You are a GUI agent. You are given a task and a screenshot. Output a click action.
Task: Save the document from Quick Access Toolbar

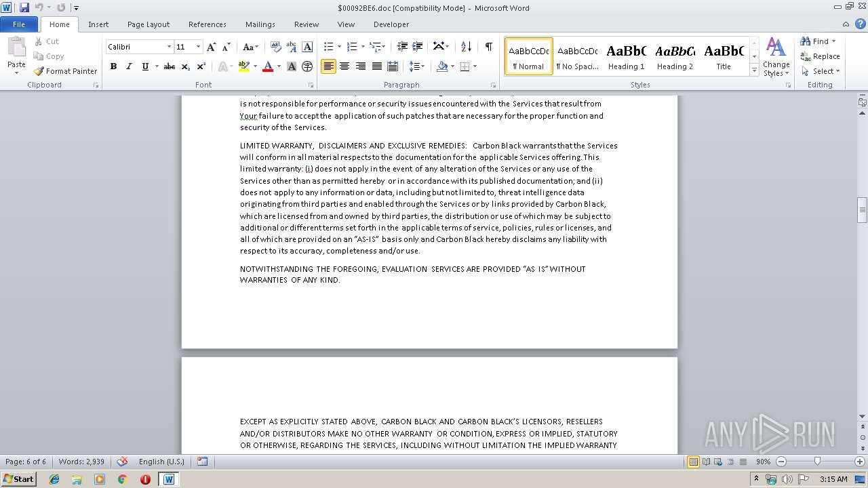pyautogui.click(x=24, y=7)
